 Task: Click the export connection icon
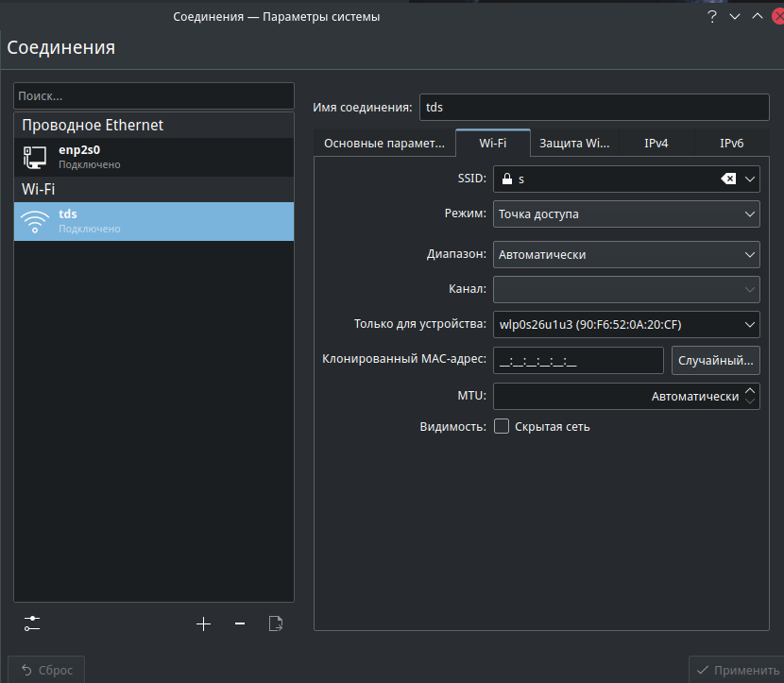[x=276, y=623]
